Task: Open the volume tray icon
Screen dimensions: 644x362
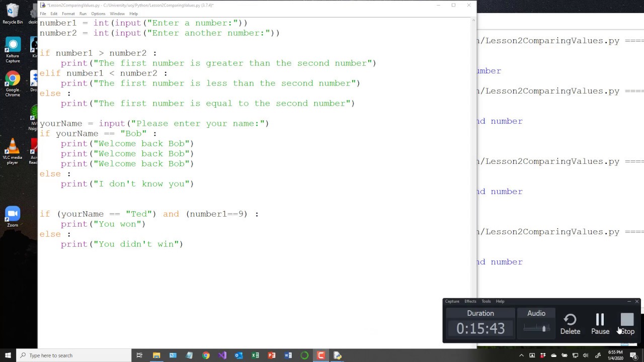Action: (x=586, y=355)
